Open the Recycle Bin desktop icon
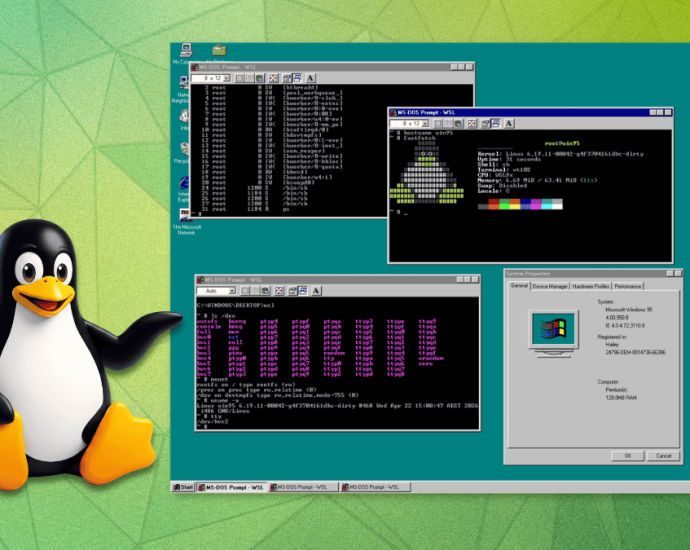The image size is (690, 550). (x=182, y=152)
